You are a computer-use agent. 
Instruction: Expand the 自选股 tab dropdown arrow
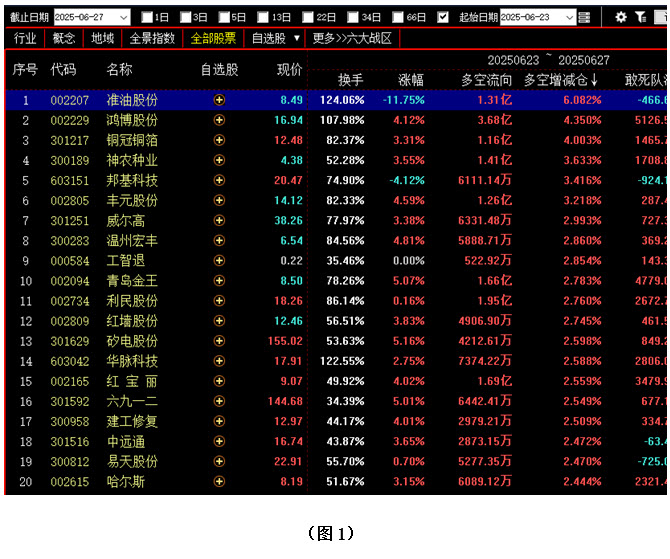pos(297,38)
